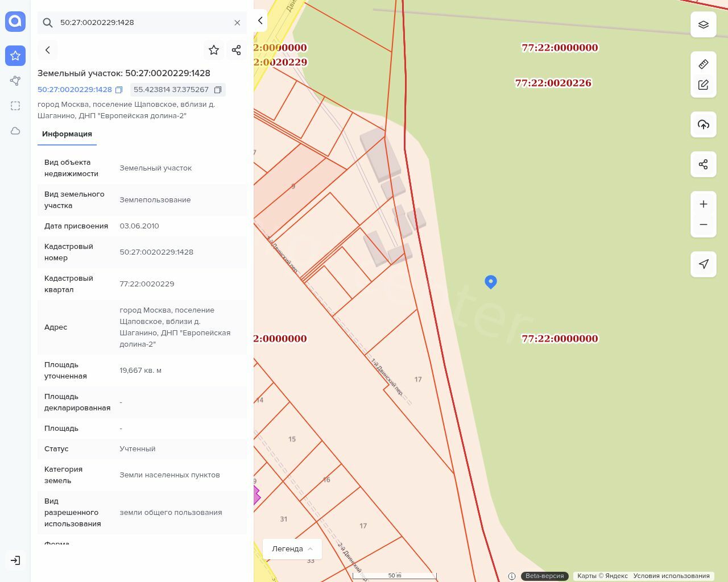Viewport: 728px width, 582px height.
Task: Copy the cadastral number to clipboard
Action: (x=119, y=90)
